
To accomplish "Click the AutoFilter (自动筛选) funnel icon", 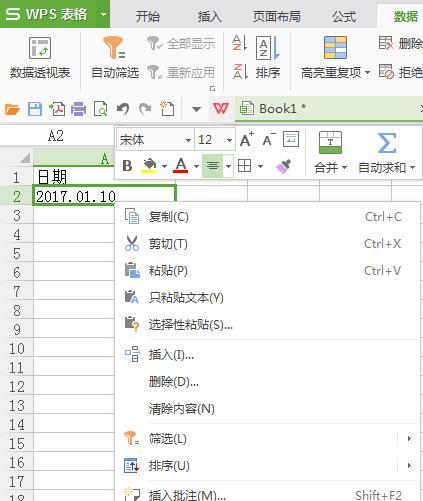I will [x=114, y=48].
